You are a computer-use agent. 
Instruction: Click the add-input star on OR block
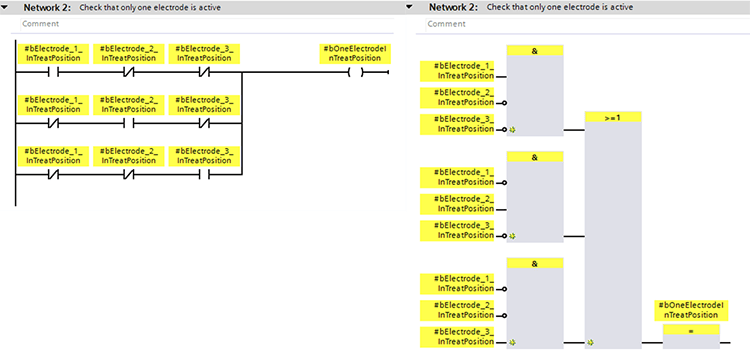[590, 343]
